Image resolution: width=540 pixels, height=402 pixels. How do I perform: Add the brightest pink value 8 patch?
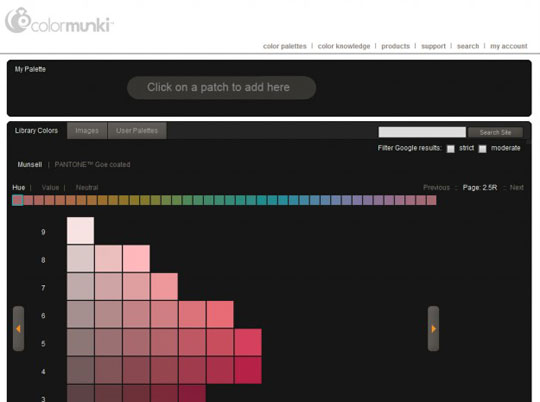click(136, 258)
